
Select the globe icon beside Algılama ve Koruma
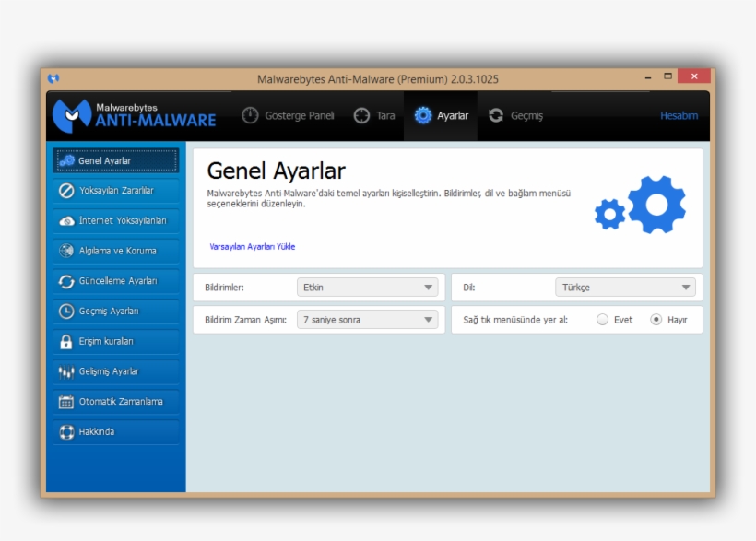pyautogui.click(x=65, y=250)
